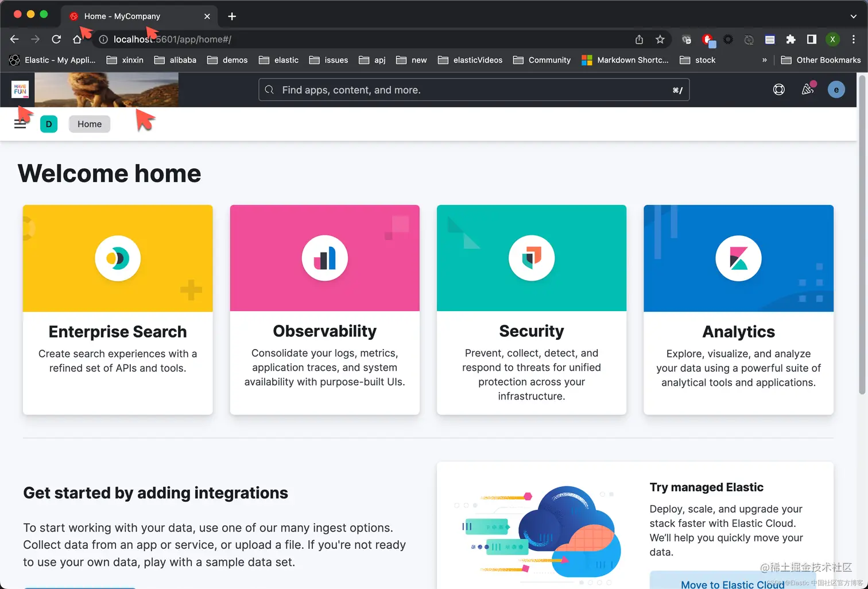This screenshot has height=589, width=868.
Task: Show hidden bookmarks with double chevron
Action: [x=764, y=60]
